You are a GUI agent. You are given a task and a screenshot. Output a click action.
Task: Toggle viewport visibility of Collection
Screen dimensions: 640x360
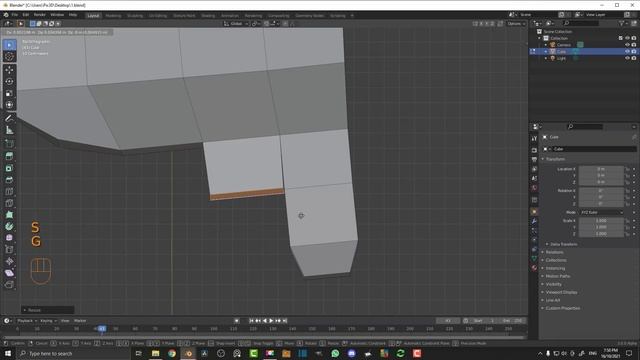(x=627, y=38)
